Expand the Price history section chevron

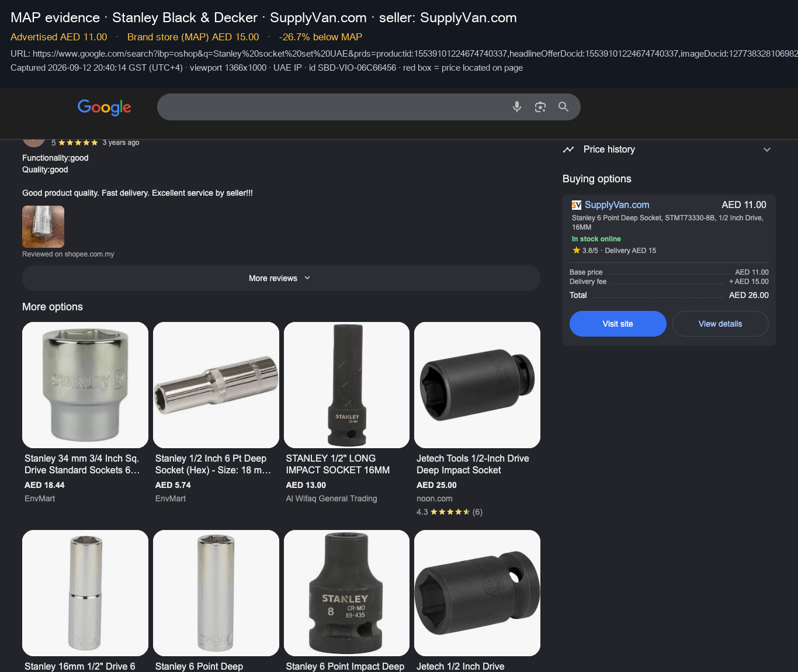click(x=767, y=150)
